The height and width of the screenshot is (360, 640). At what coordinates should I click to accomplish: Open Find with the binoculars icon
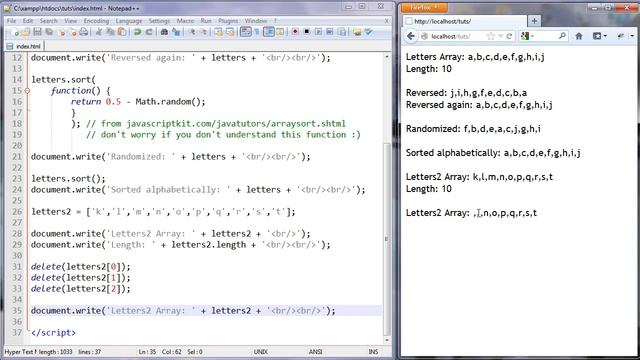[x=164, y=32]
